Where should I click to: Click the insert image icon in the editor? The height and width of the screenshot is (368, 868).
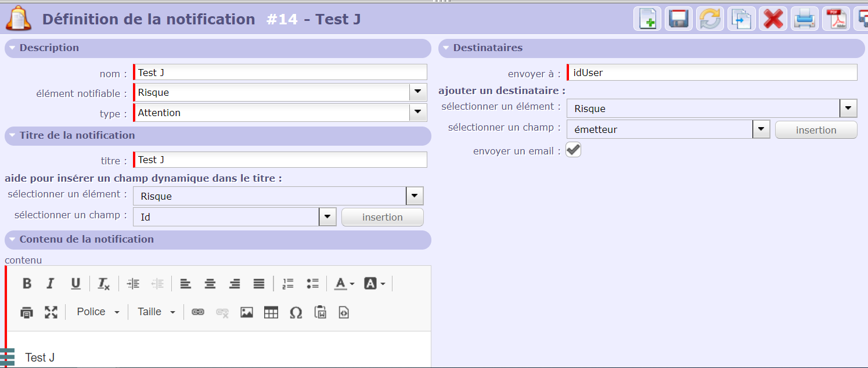click(x=247, y=312)
